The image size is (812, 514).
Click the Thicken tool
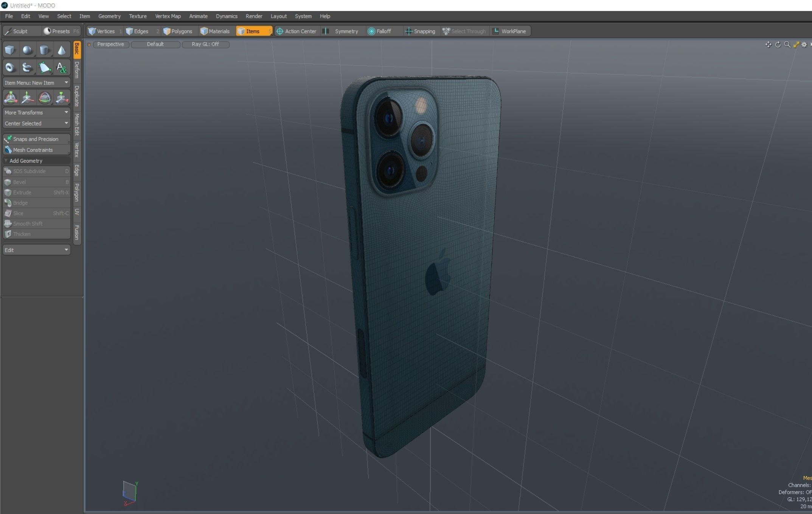(x=36, y=234)
